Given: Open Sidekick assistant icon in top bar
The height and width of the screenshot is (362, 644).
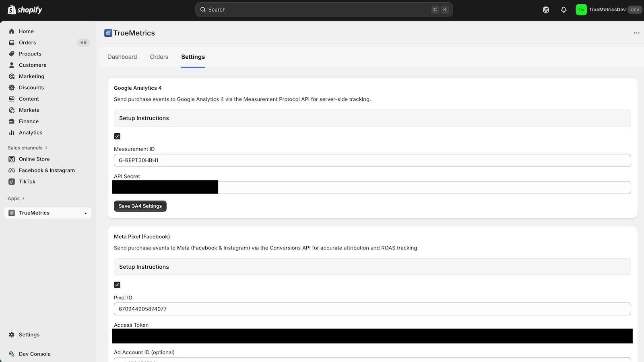Looking at the screenshot, I should (x=546, y=10).
